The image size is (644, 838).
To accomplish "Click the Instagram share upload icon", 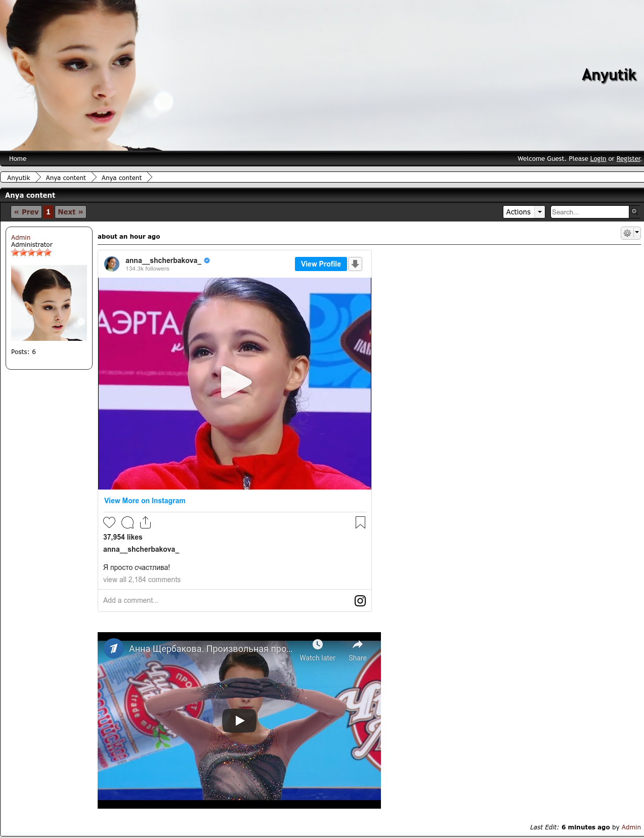I will [145, 522].
